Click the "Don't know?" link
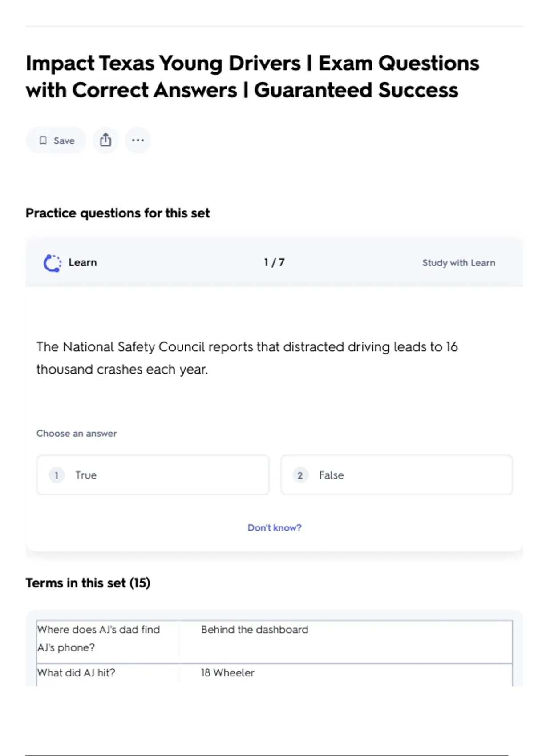This screenshot has height=756, width=534. [274, 527]
